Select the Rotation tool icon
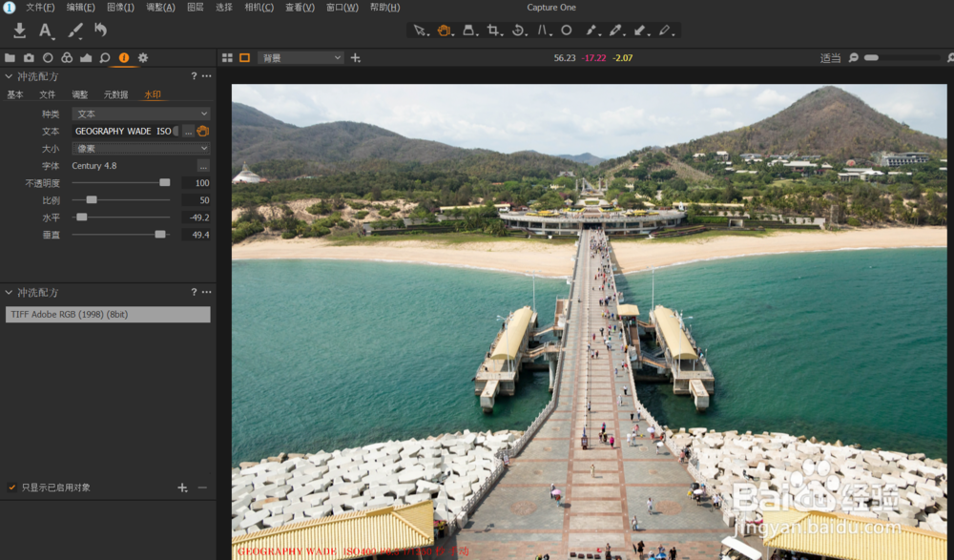954x560 pixels. point(518,31)
